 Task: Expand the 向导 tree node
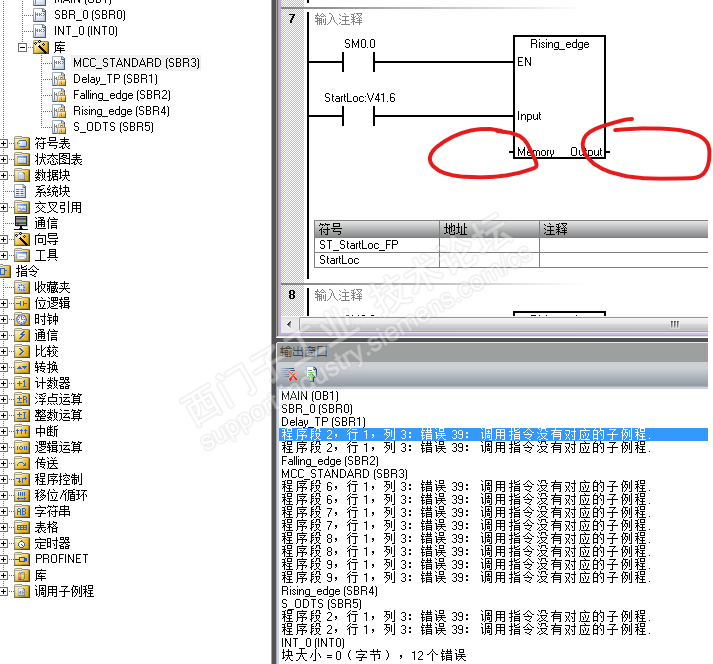point(4,240)
